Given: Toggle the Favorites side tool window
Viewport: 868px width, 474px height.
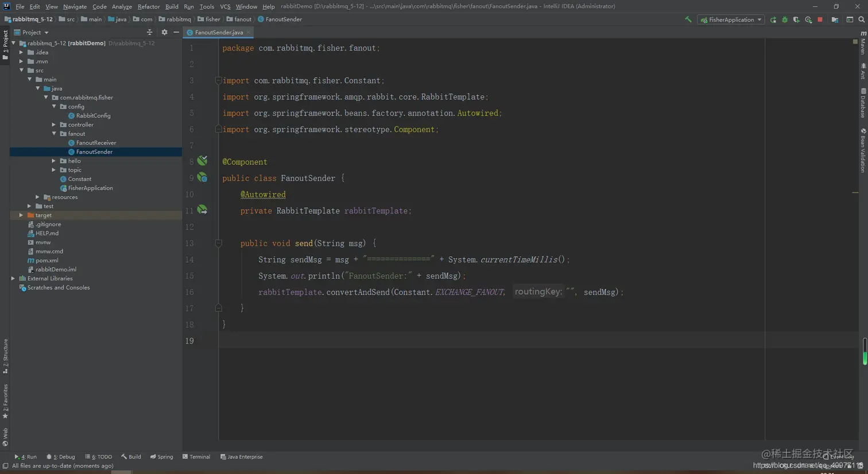Looking at the screenshot, I should pos(5,402).
